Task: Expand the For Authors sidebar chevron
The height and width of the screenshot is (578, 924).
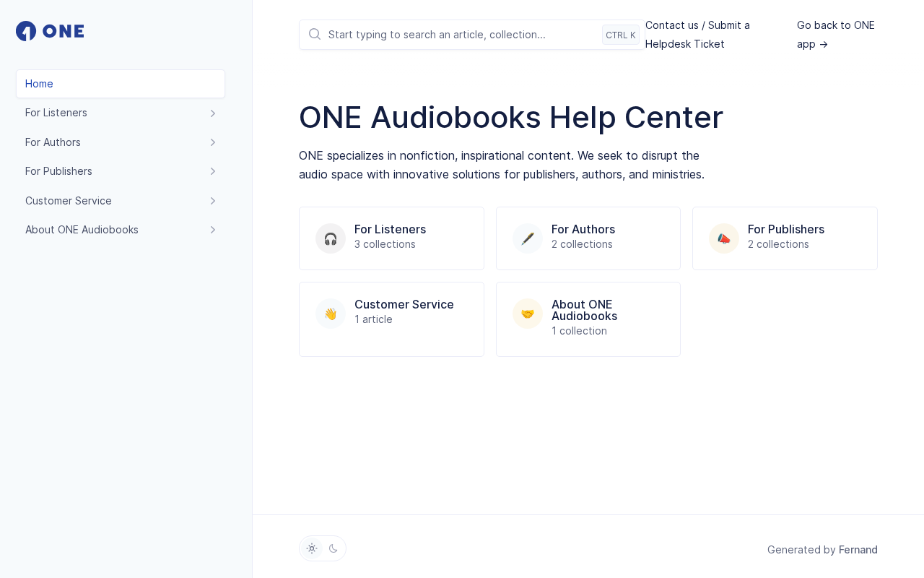Action: pos(213,142)
